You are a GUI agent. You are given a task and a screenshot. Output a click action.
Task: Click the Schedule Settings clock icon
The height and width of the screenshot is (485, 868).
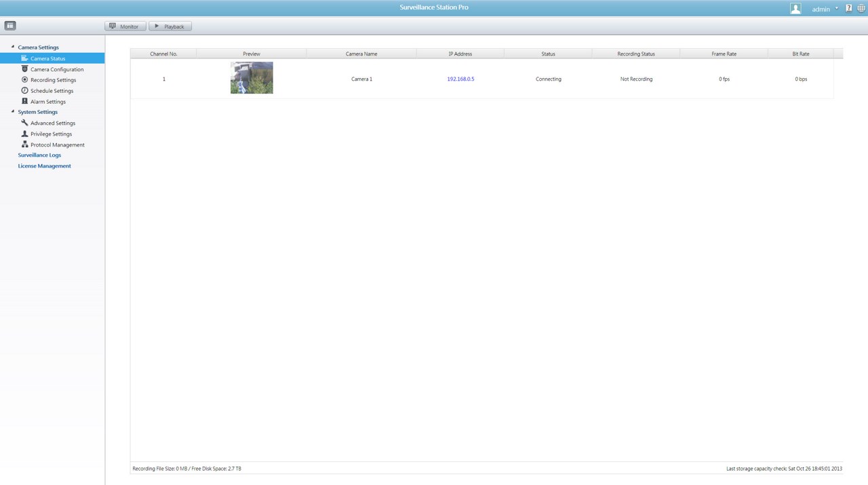pyautogui.click(x=24, y=90)
